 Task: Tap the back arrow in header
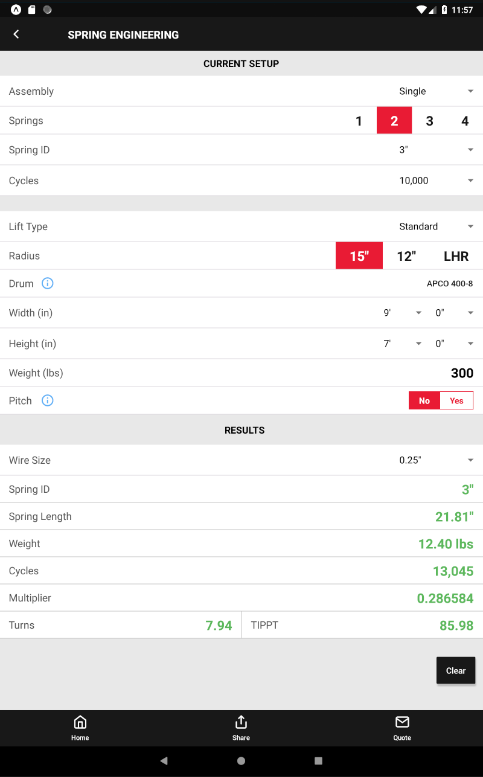(x=16, y=34)
